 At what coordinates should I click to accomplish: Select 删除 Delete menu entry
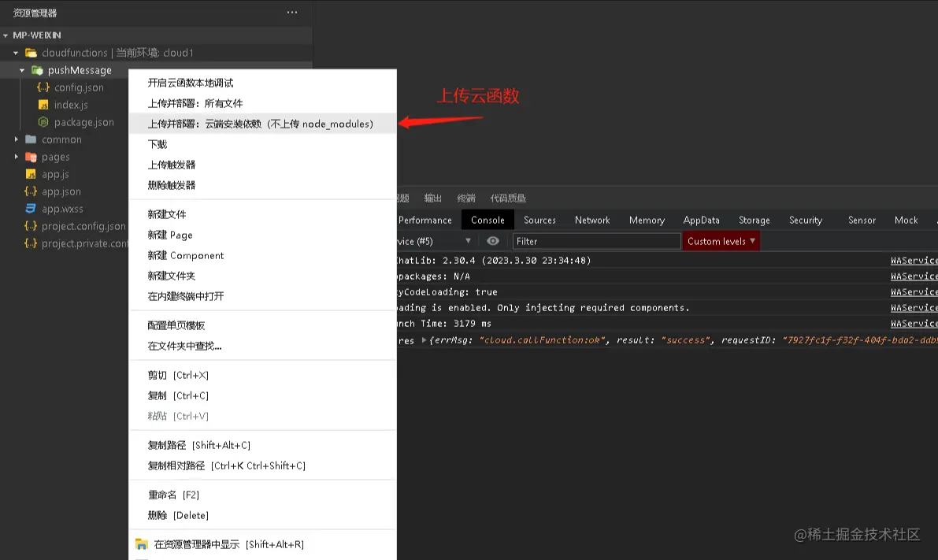tap(262, 514)
